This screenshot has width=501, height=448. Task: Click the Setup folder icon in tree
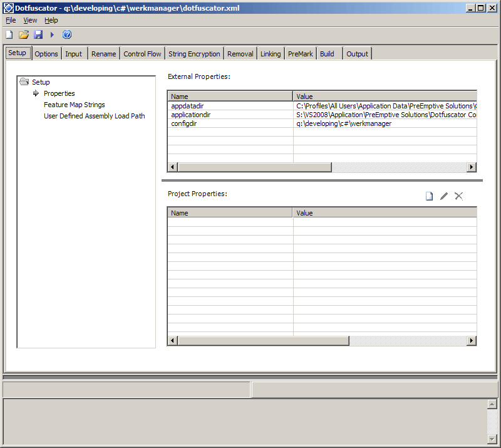pos(24,82)
